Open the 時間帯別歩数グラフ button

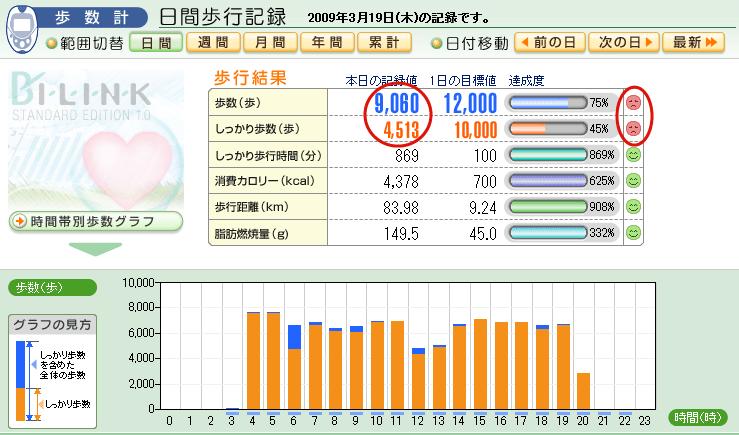(96, 222)
